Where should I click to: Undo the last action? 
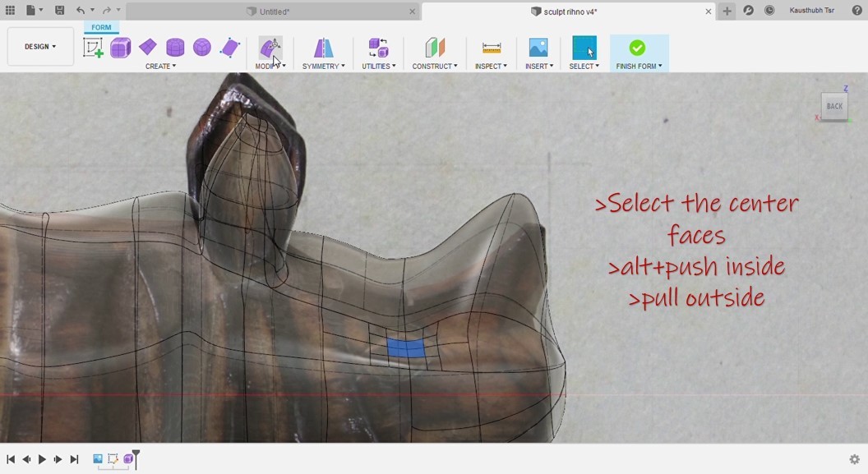tap(81, 10)
